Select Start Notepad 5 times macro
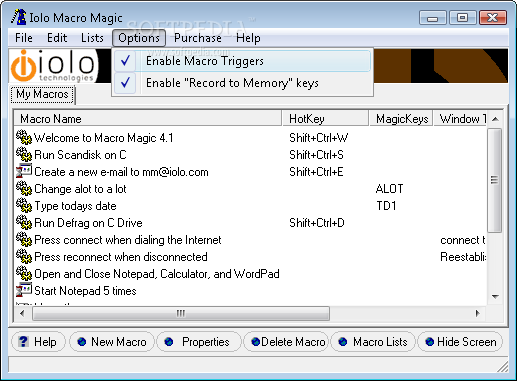The height and width of the screenshot is (381, 517). click(251, 290)
